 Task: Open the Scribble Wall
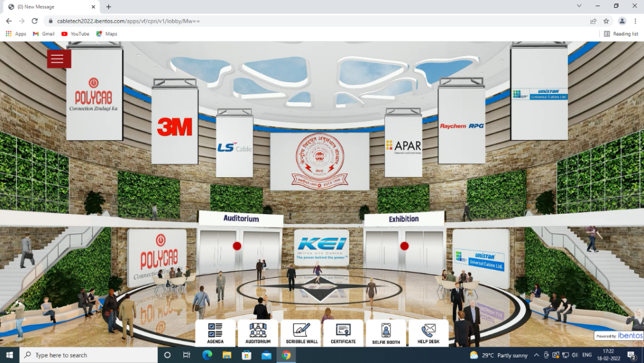point(301,333)
